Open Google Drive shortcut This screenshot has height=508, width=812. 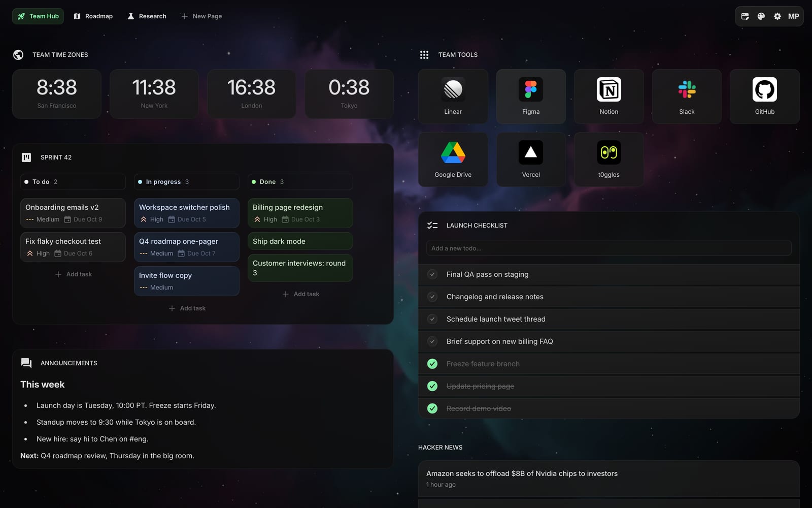coord(453,160)
